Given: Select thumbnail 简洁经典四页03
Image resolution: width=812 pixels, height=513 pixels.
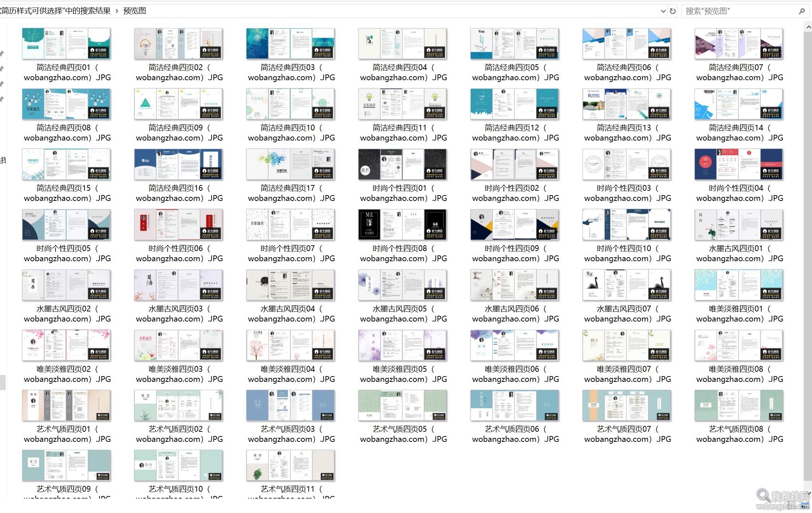Looking at the screenshot, I should (x=291, y=44).
